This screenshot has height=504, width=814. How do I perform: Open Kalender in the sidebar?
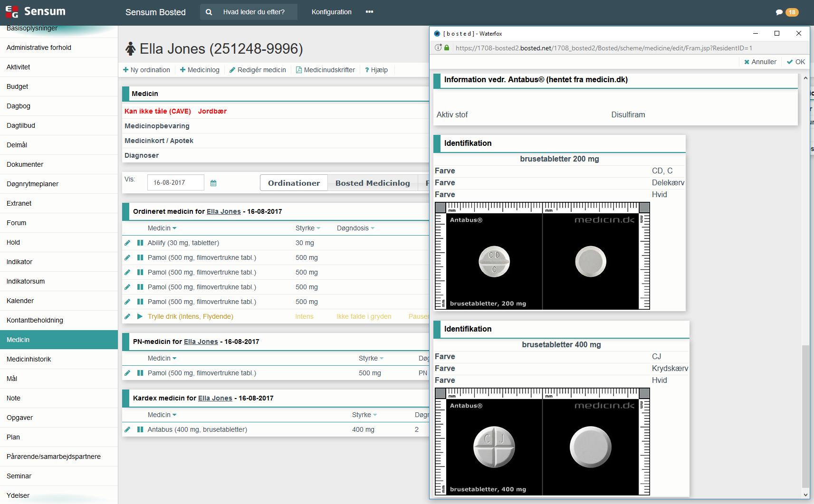click(59, 301)
